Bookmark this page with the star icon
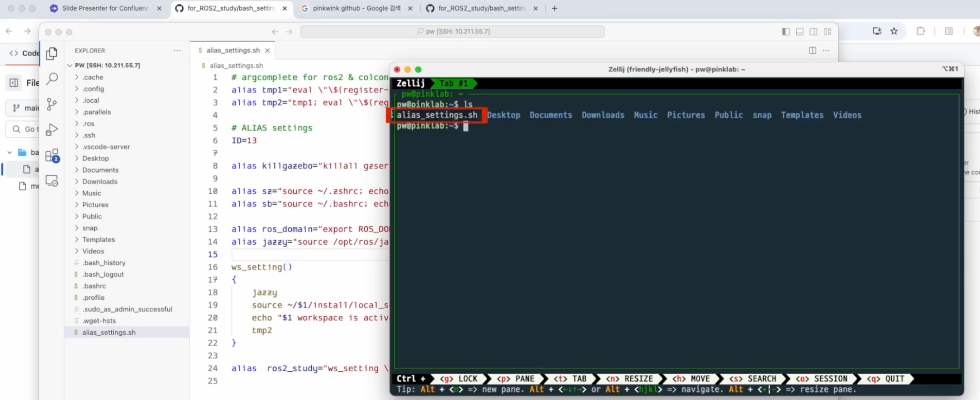The width and height of the screenshot is (980, 400). 894,31
